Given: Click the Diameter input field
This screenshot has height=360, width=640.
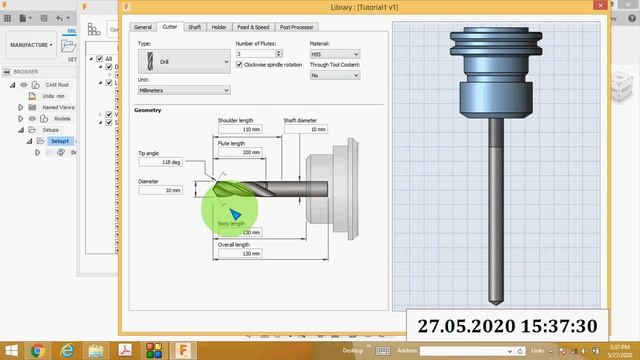Looking at the screenshot, I should 160,190.
